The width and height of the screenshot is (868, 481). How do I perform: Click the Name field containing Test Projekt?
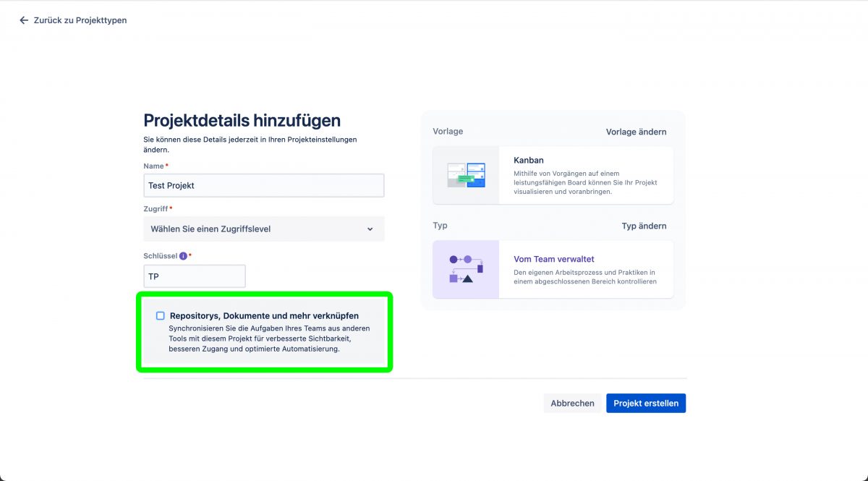point(264,185)
